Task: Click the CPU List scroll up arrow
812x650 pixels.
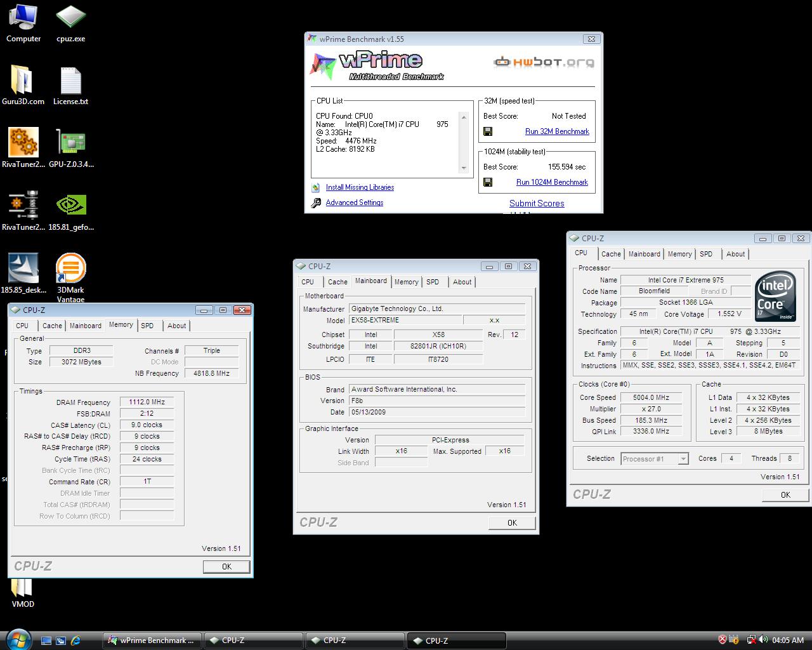Action: pos(464,117)
